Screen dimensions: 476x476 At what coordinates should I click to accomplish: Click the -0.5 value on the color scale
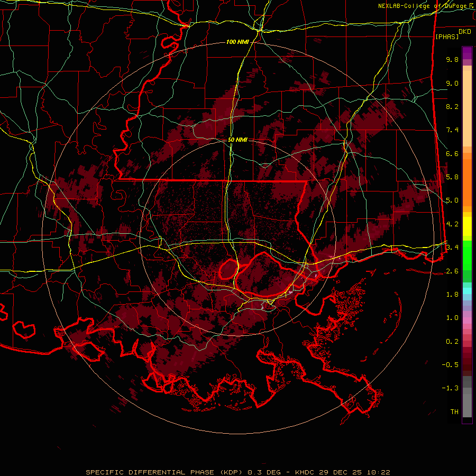[x=450, y=365]
